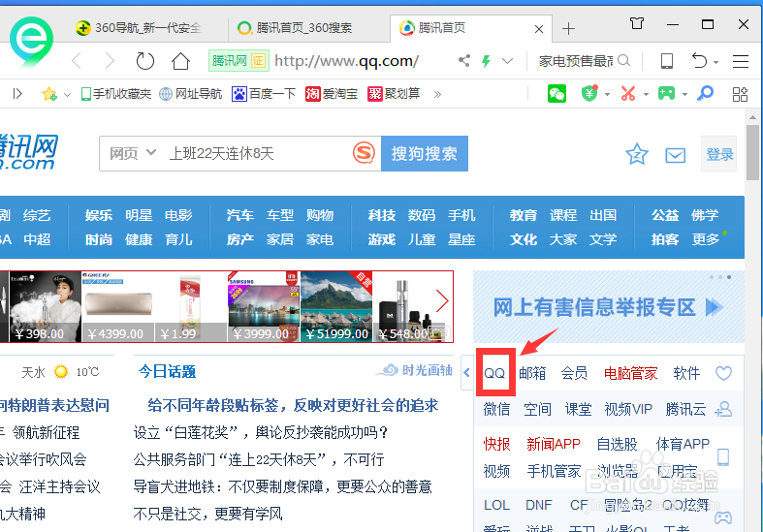The width and height of the screenshot is (763, 532).
Task: Click the Tencent search input field
Action: tap(258, 154)
